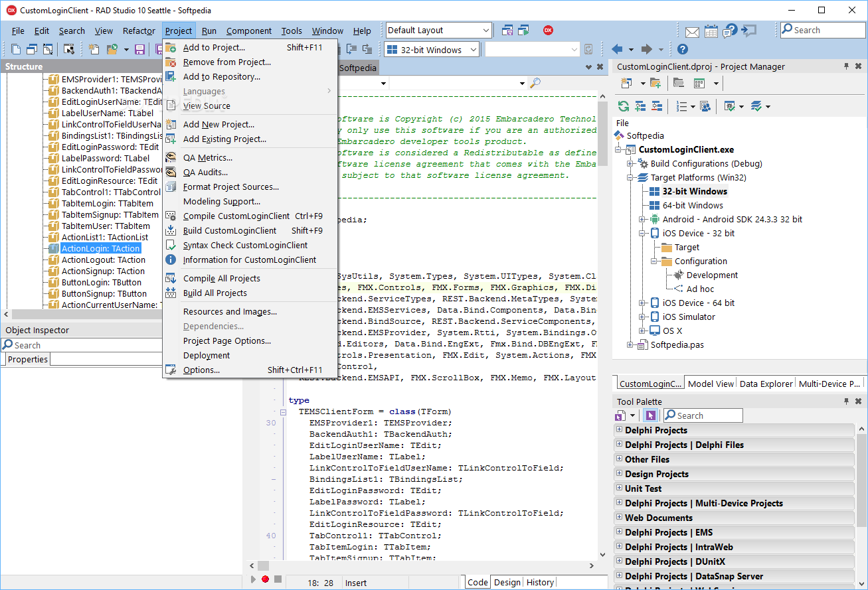
Task: Select Deployment from Project menu
Action: click(250, 355)
